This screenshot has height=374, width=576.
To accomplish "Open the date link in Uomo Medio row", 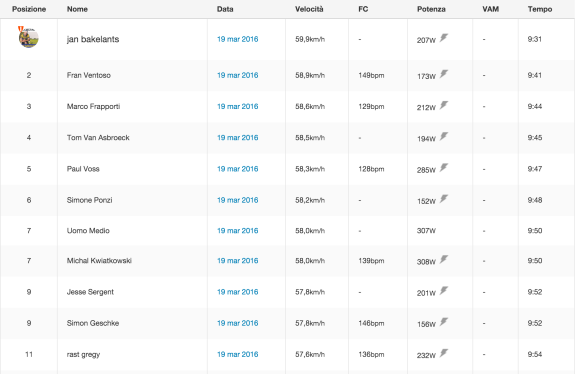I will click(237, 231).
